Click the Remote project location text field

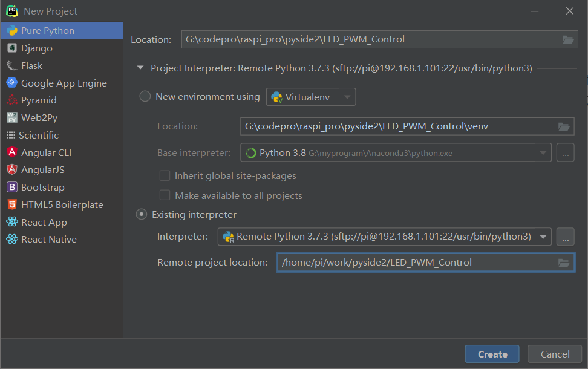point(426,263)
